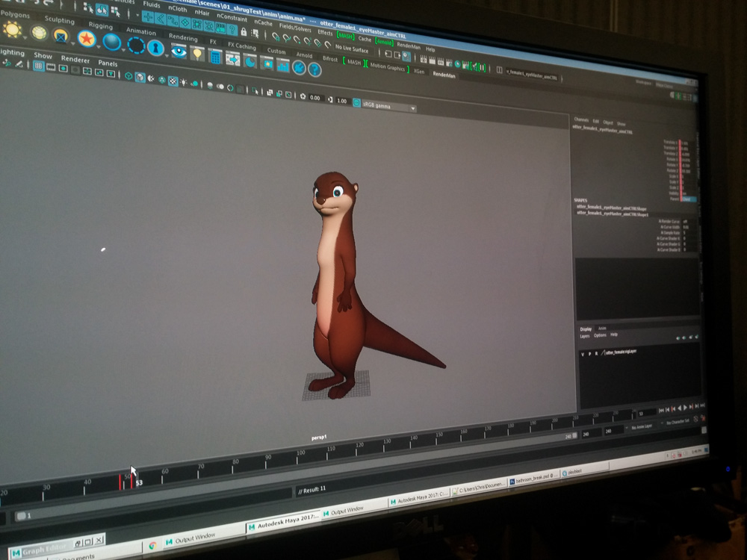Click the gamma value field showing 1.00
747x560 pixels.
(x=342, y=100)
